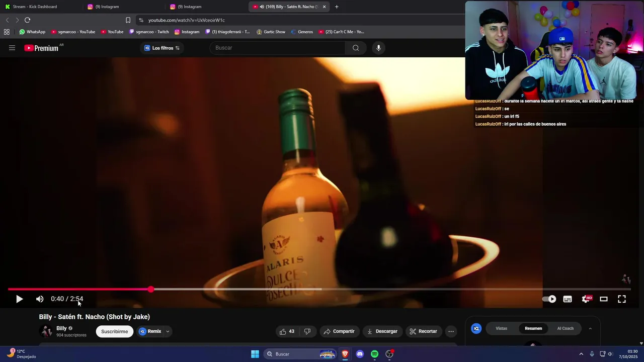Screen dimensions: 644x362
Task: Open site settings icon in address bar
Action: click(141, 20)
